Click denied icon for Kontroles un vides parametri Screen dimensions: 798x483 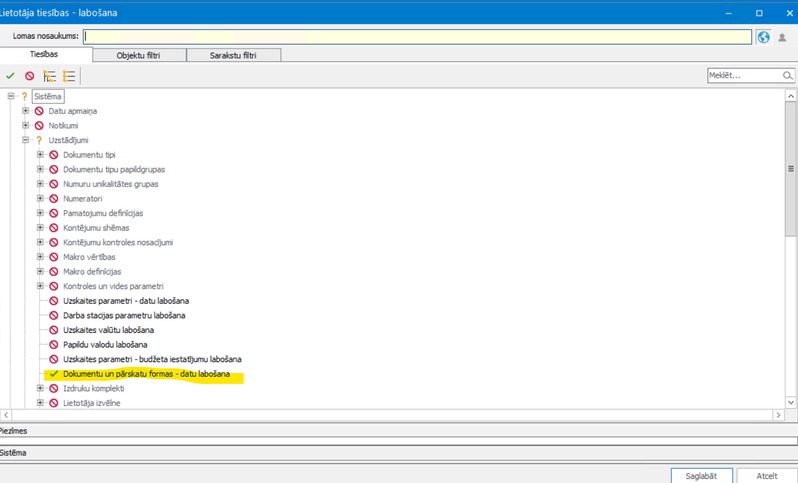click(53, 287)
